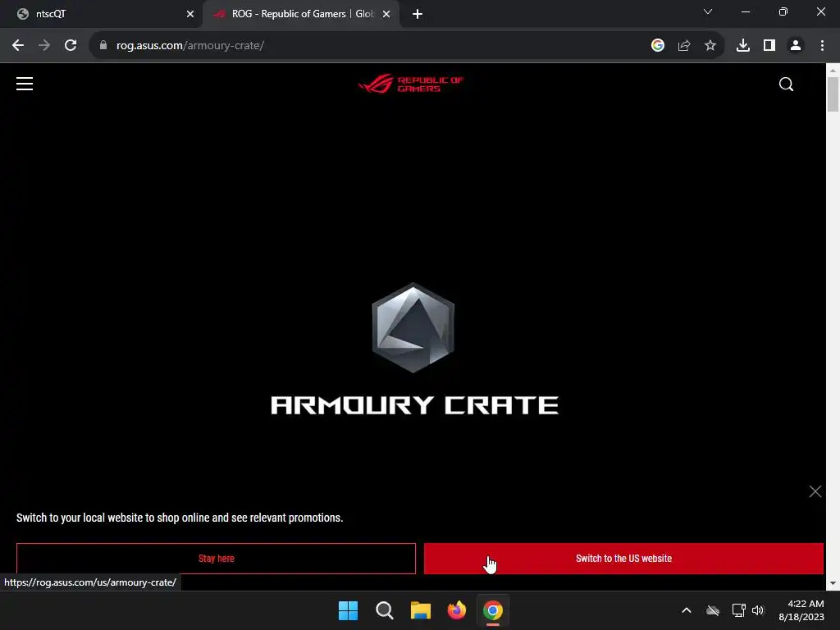
Task: Open Windows taskbar search
Action: click(384, 610)
